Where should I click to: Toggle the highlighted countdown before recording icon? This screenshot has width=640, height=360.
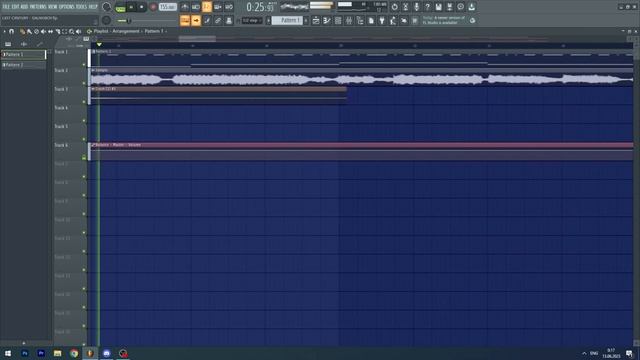pos(207,7)
